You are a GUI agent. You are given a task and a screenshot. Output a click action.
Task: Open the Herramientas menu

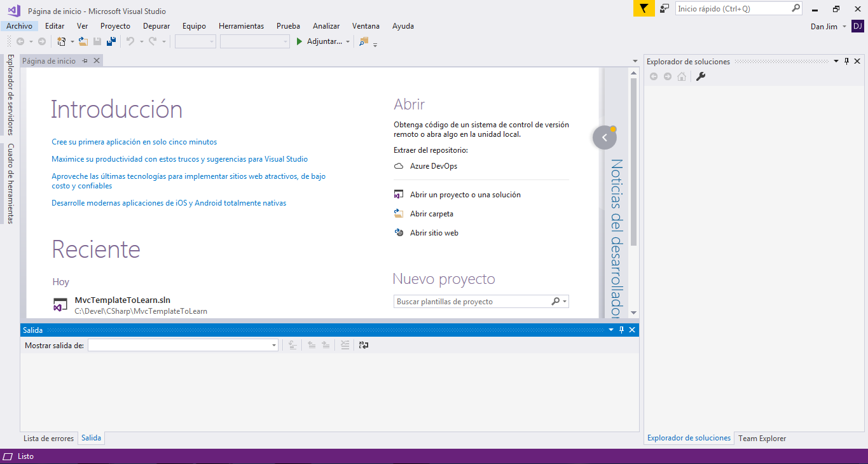coord(241,26)
